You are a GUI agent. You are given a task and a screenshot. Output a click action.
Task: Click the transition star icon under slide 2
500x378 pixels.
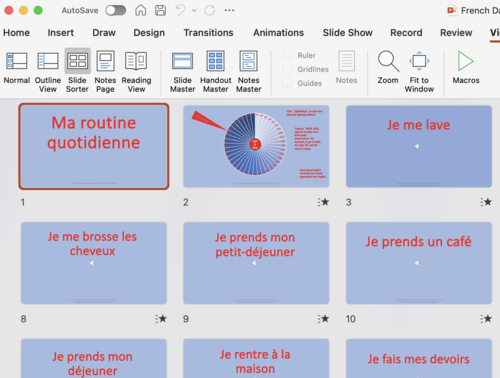pyautogui.click(x=323, y=202)
